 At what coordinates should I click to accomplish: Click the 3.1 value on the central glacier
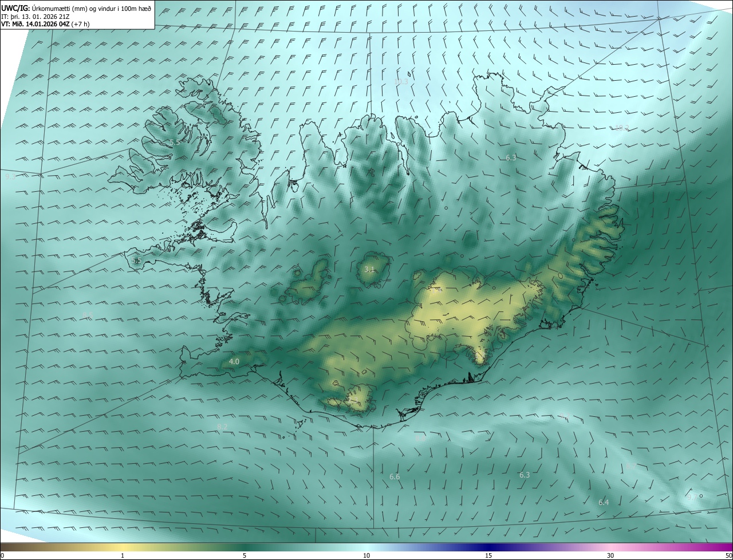coord(369,269)
